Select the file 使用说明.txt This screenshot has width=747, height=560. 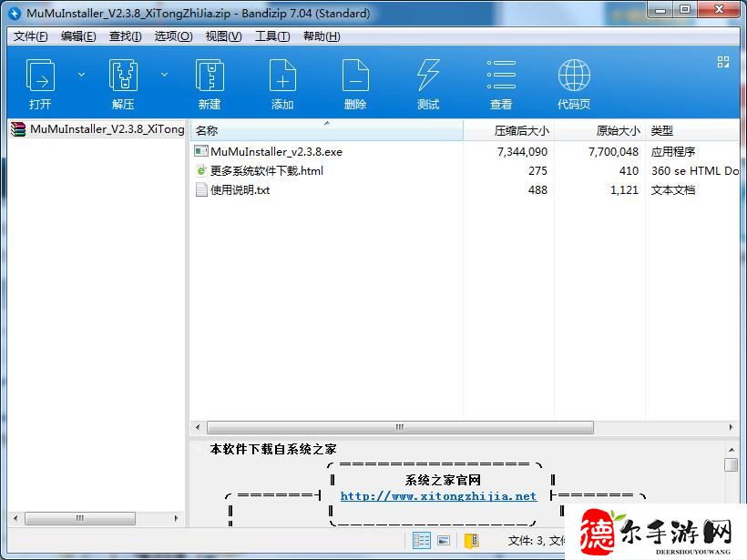point(240,190)
